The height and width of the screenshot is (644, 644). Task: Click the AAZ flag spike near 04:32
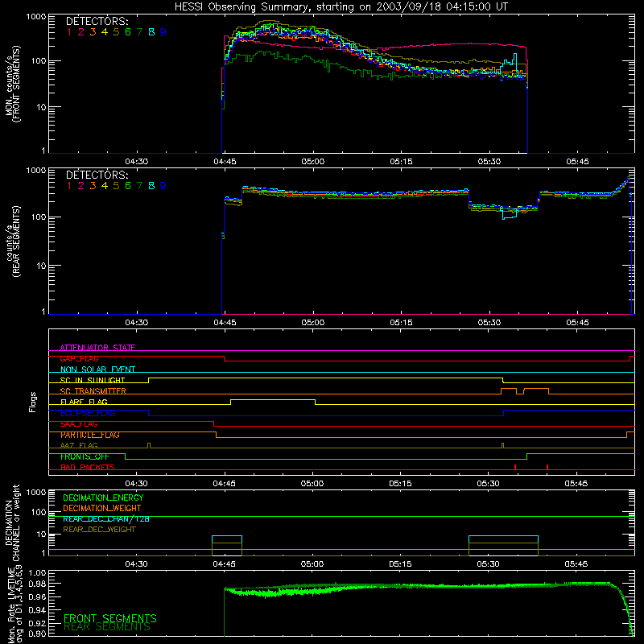(149, 446)
